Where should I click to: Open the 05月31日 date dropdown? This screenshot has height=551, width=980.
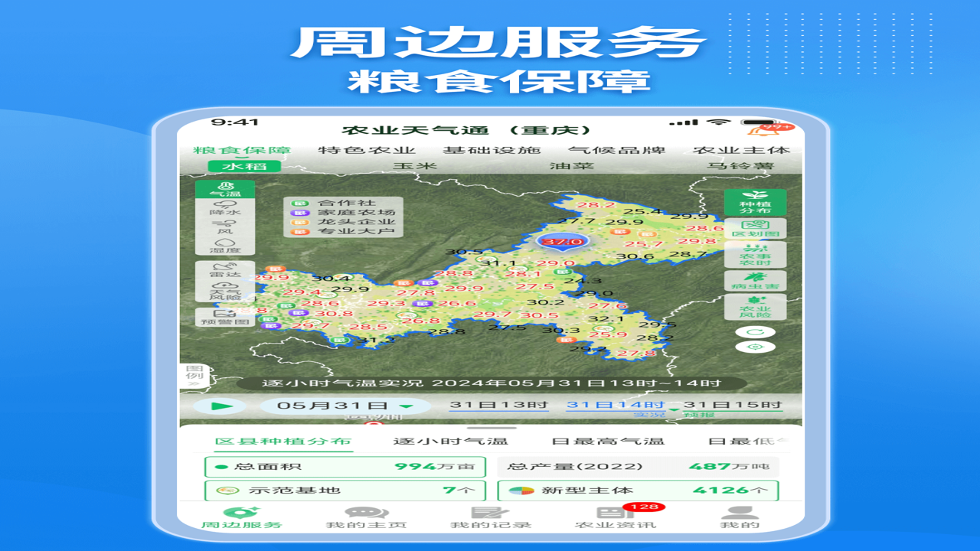pos(345,406)
